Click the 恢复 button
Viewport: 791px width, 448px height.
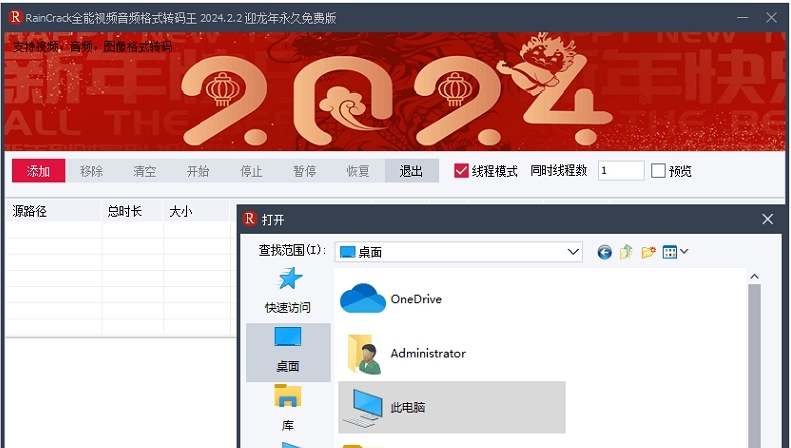coord(358,171)
